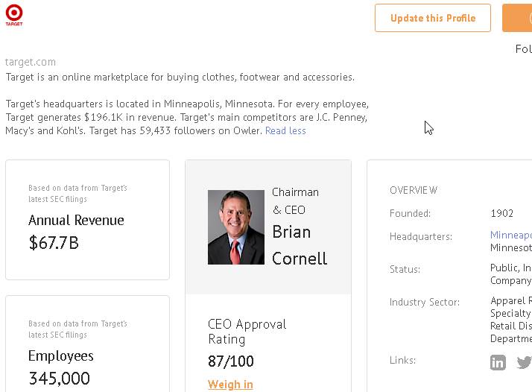Click the Apparel industry sector value
Image resolution: width=532 pixels, height=392 pixels.
coord(511,319)
